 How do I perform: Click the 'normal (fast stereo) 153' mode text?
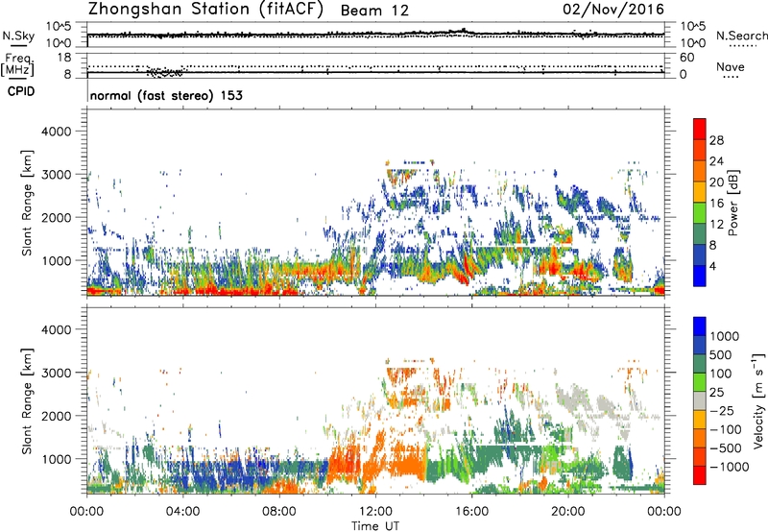tap(166, 95)
